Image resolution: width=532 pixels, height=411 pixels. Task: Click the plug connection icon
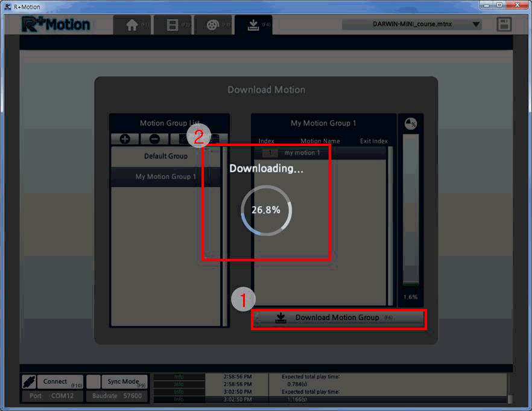point(29,382)
